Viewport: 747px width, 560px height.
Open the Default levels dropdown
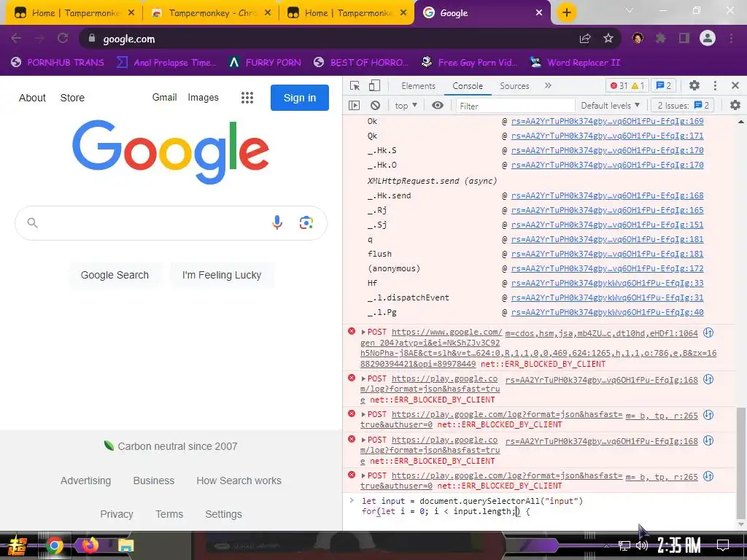611,105
